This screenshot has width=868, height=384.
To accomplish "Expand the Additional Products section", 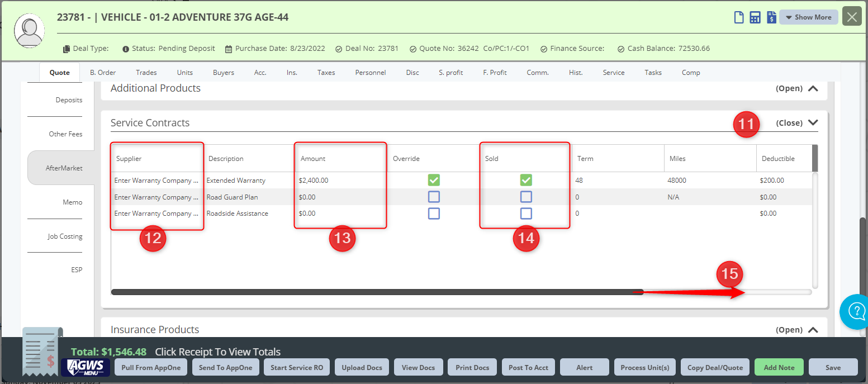I will (813, 88).
